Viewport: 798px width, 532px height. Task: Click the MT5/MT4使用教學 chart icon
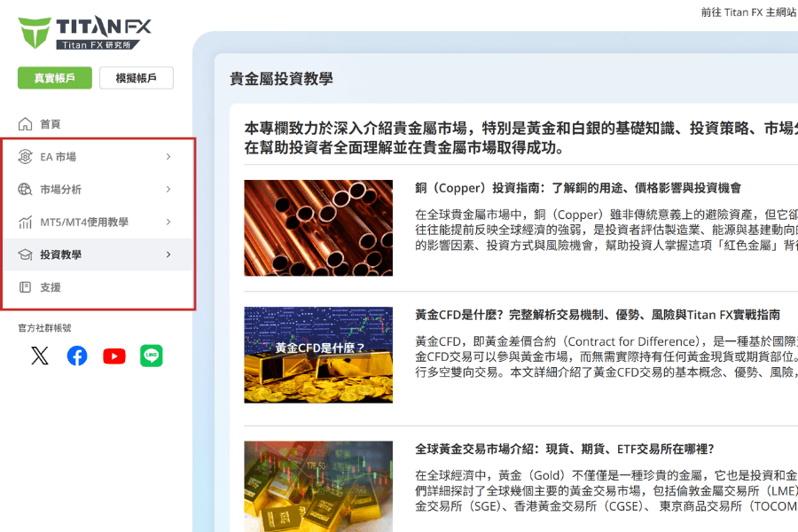coord(25,222)
